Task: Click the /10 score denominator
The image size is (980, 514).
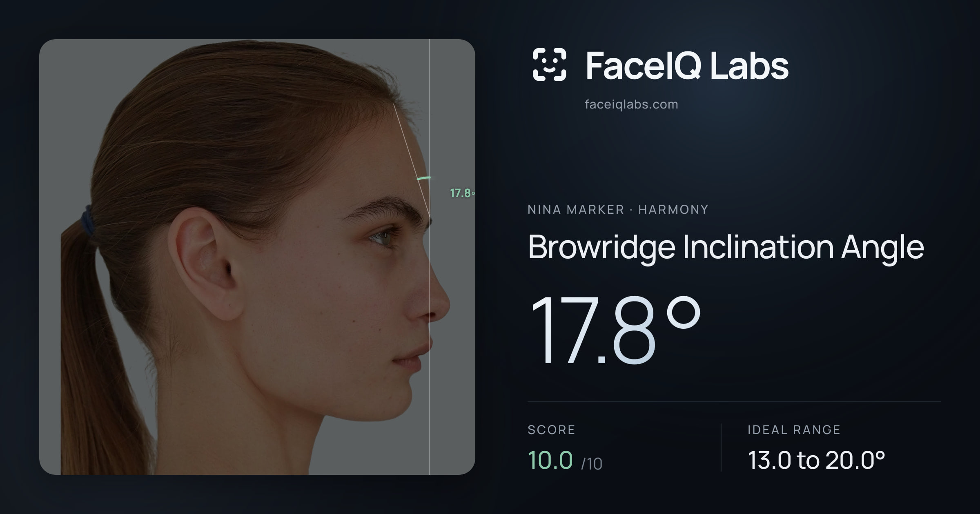Action: click(x=592, y=464)
